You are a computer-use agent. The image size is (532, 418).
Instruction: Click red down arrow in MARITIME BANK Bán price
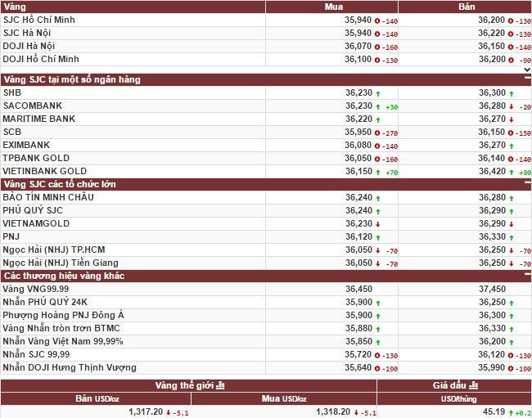(511, 119)
